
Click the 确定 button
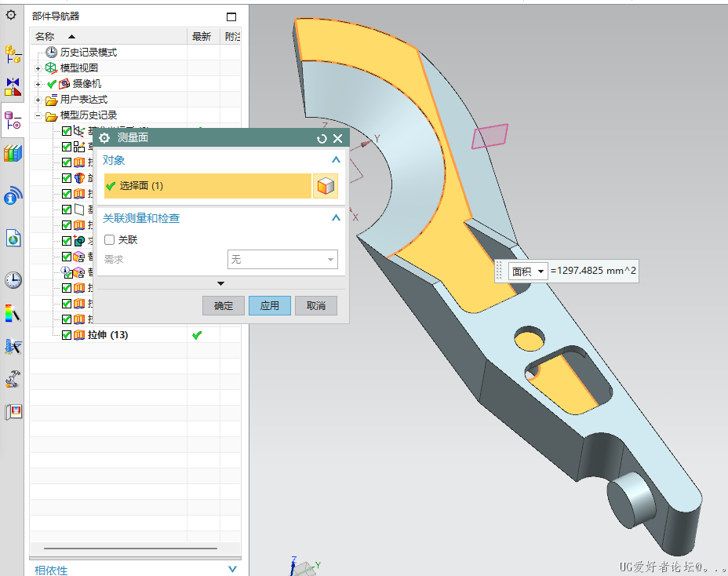[224, 305]
